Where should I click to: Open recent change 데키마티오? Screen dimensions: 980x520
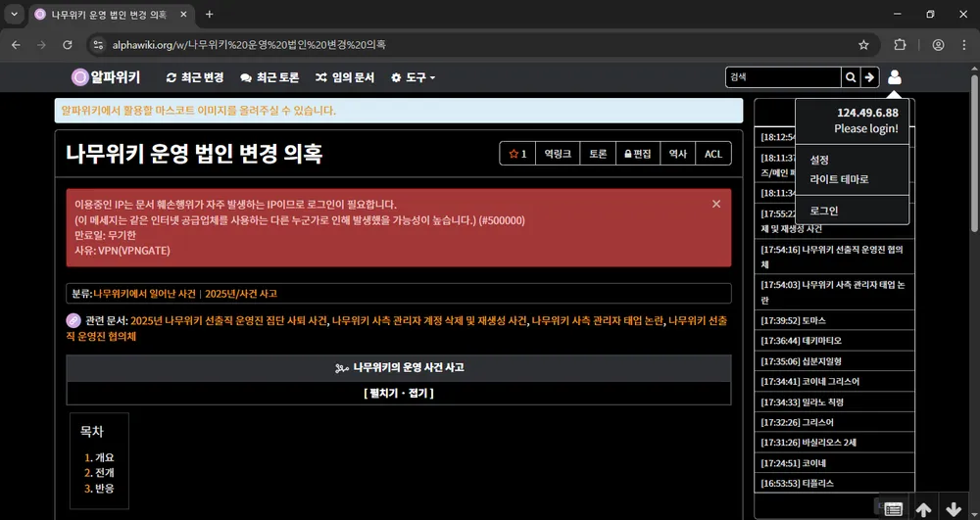coord(834,341)
